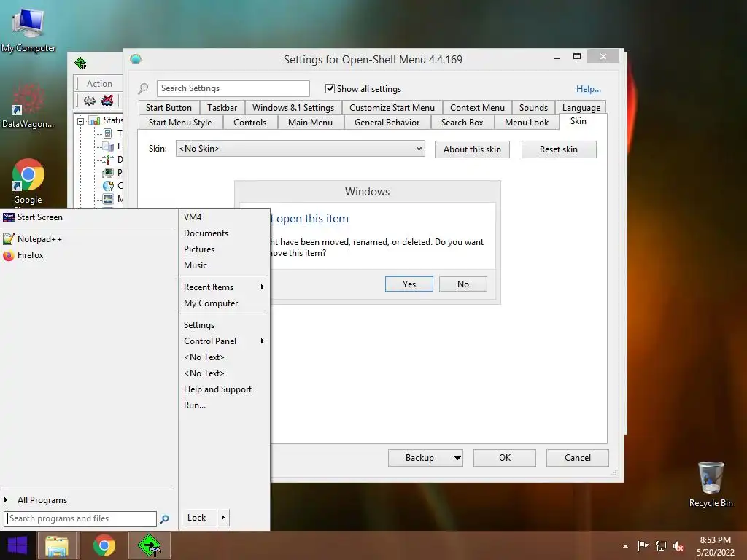Open the gear settings icon in the background window toolbar

click(90, 101)
